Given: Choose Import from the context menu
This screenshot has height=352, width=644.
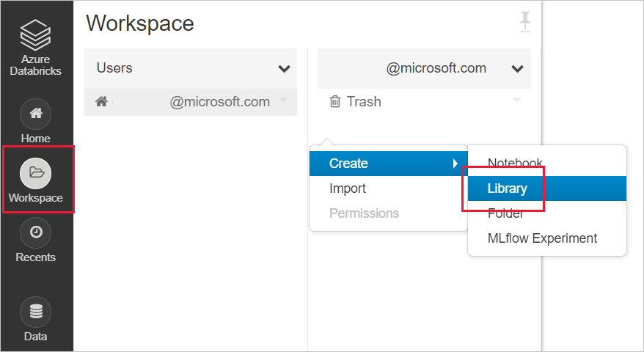Looking at the screenshot, I should tap(348, 188).
